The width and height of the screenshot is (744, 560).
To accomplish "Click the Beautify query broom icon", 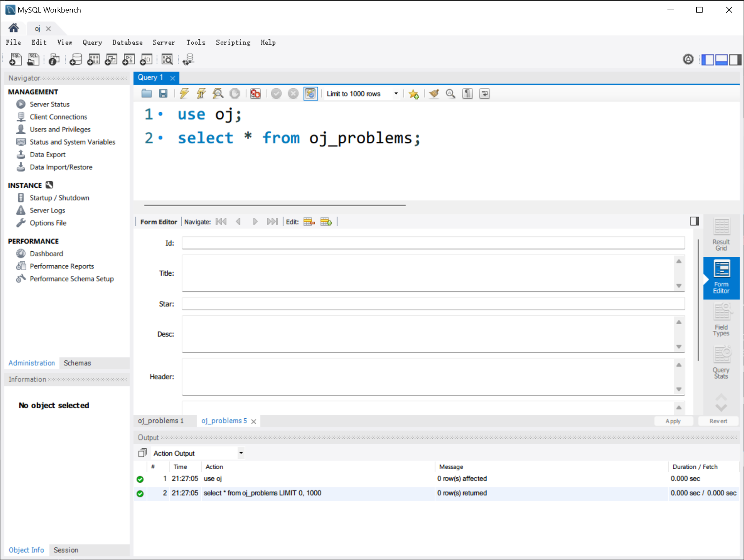I will (434, 94).
